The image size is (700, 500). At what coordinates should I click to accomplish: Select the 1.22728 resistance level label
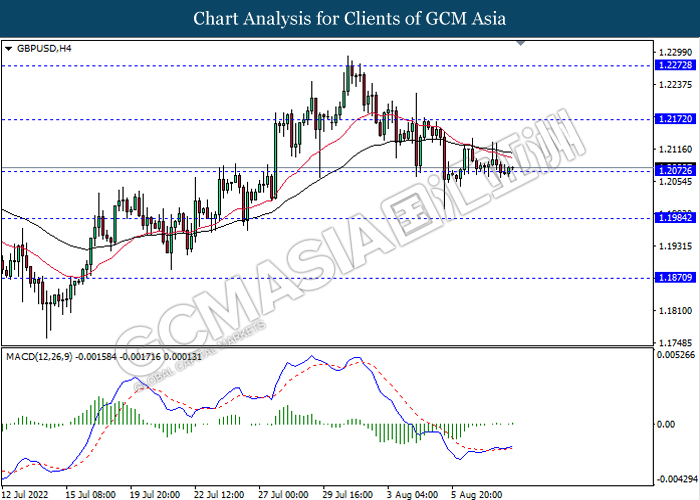pos(675,65)
